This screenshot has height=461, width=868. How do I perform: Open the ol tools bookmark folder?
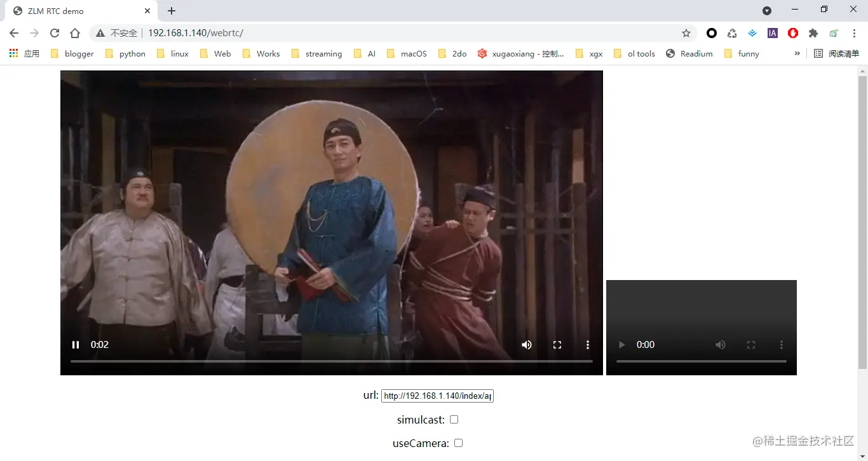coord(634,54)
